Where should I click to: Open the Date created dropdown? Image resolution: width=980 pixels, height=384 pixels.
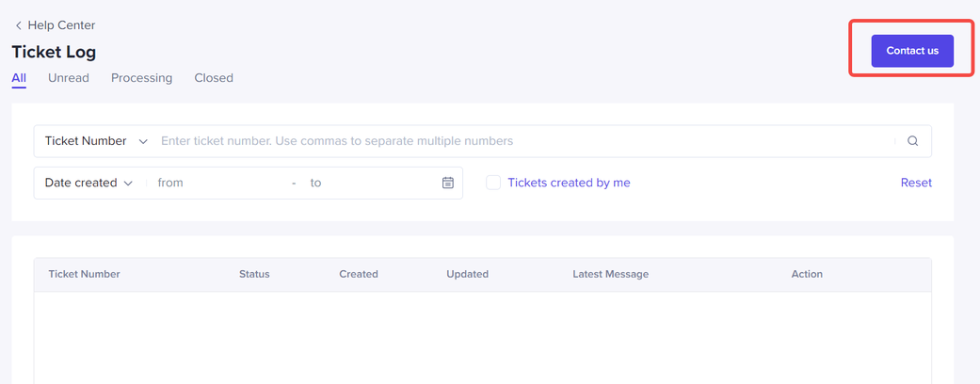tap(88, 183)
